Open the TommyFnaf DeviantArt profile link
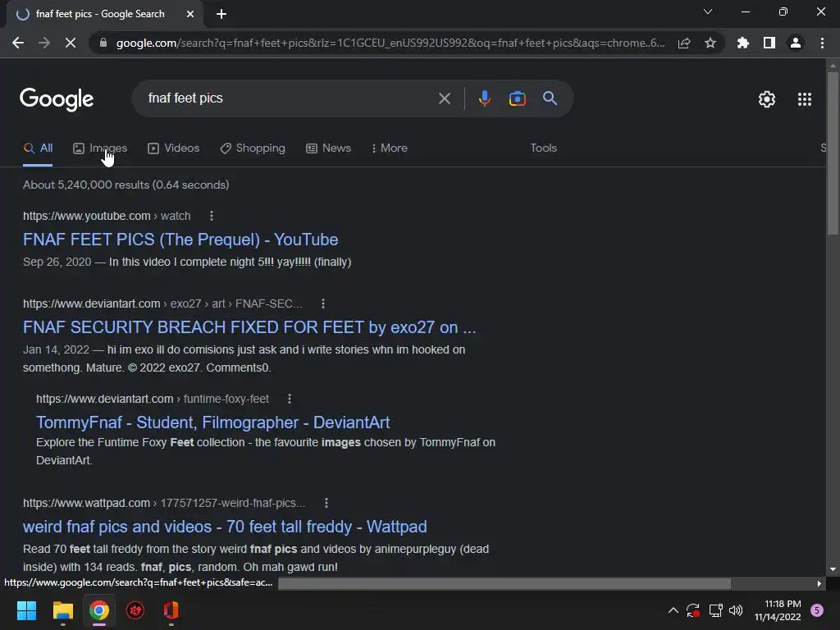Viewport: 840px width, 630px height. [x=212, y=422]
